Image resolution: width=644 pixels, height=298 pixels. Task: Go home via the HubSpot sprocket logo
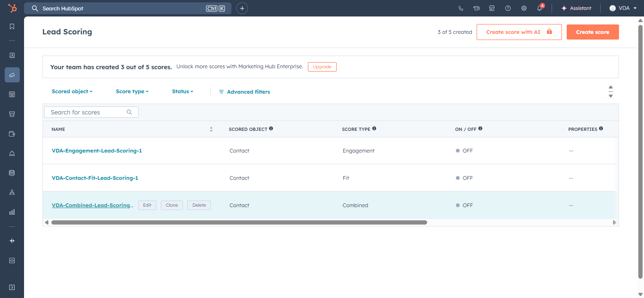tap(12, 8)
